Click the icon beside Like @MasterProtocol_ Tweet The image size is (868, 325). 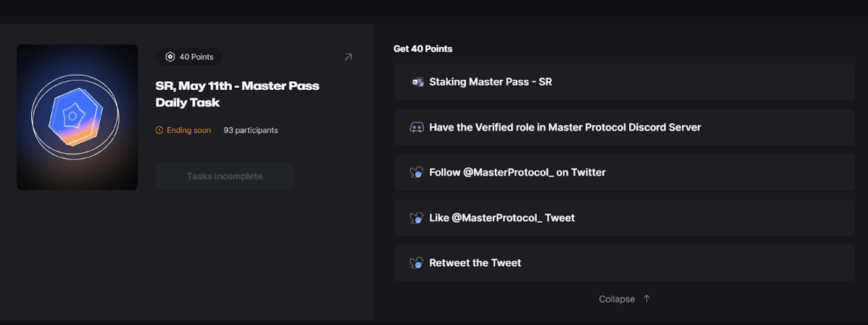pos(417,218)
